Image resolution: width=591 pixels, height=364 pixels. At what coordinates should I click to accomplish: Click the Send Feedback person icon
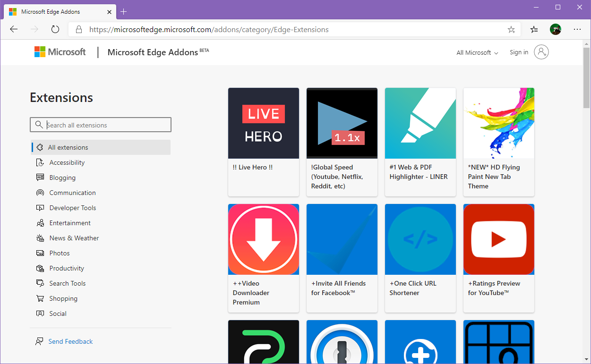click(x=39, y=341)
